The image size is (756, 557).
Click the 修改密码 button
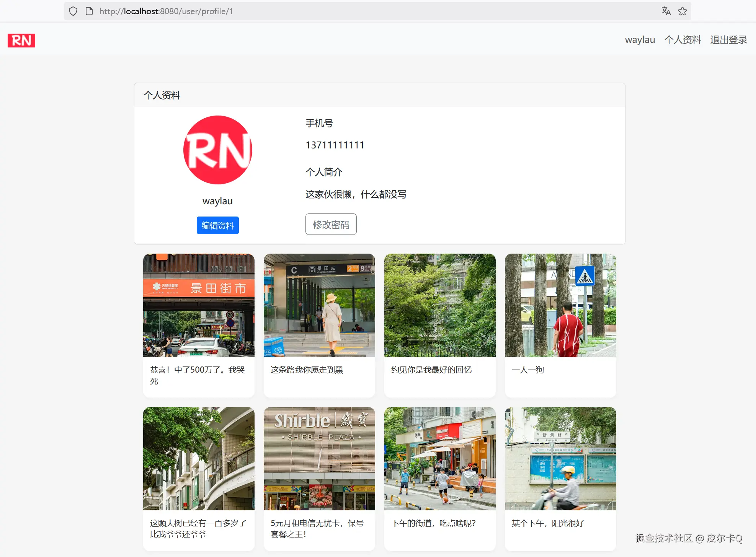(331, 224)
